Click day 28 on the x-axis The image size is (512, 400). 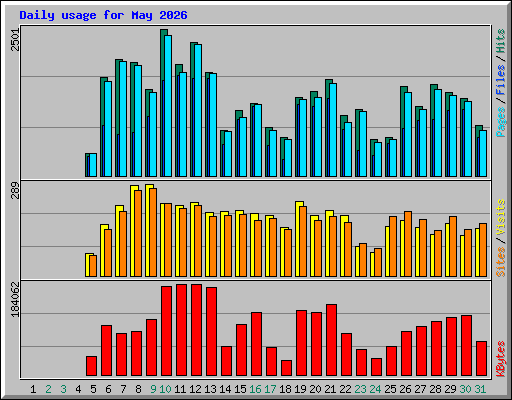pyautogui.click(x=435, y=389)
